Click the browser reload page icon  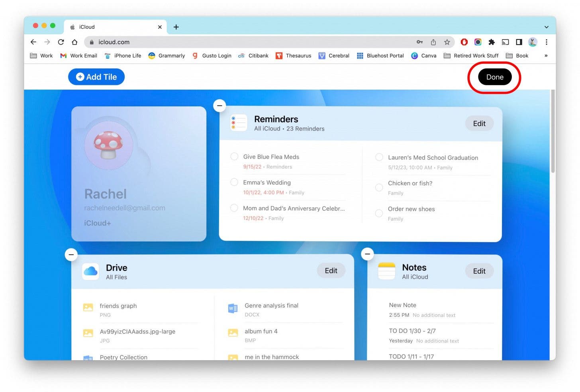[x=61, y=42]
